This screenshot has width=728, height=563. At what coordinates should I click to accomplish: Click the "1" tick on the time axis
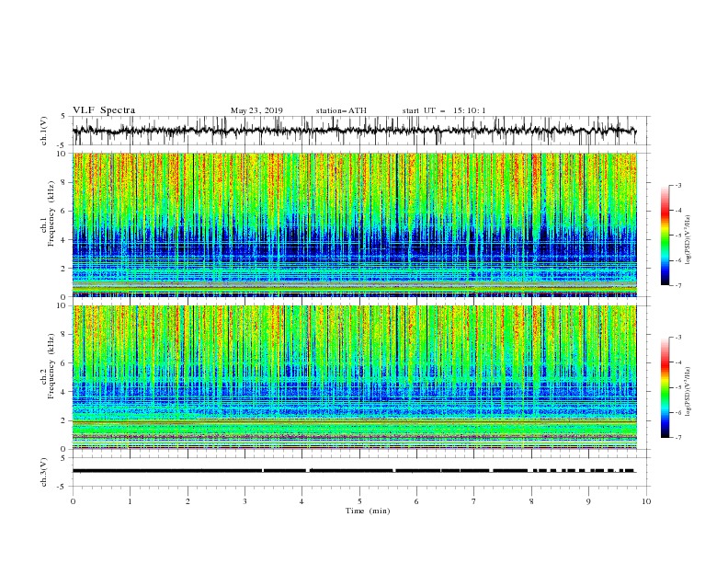pyautogui.click(x=130, y=501)
